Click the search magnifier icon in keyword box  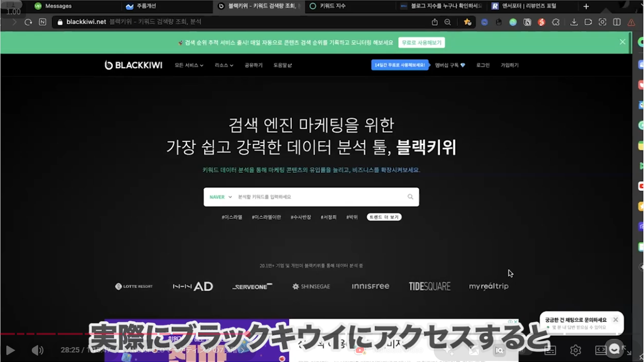coord(410,197)
